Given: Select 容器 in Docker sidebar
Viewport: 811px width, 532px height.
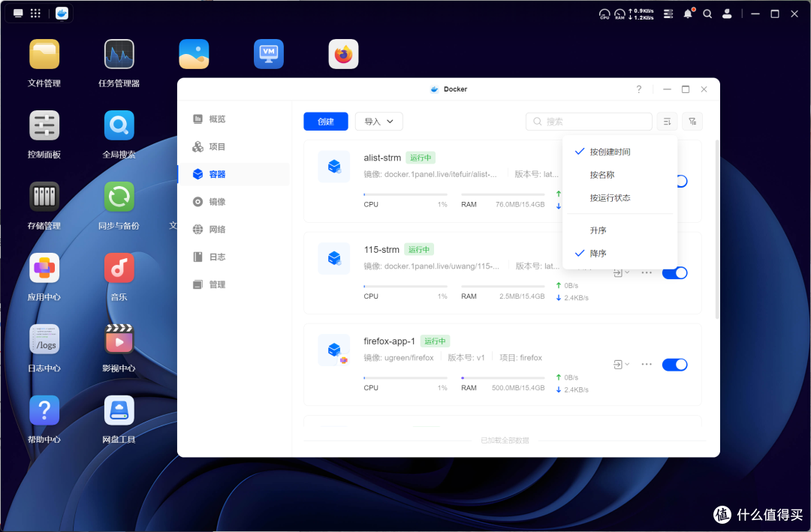Looking at the screenshot, I should click(x=234, y=174).
